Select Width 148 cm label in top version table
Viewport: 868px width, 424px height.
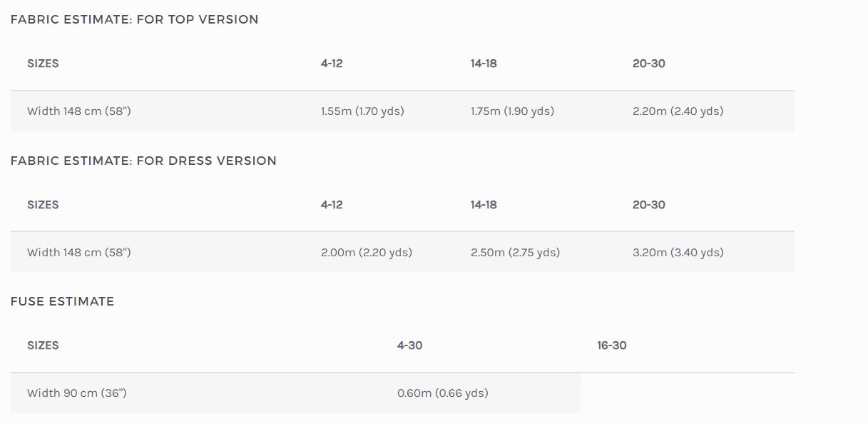click(x=79, y=111)
